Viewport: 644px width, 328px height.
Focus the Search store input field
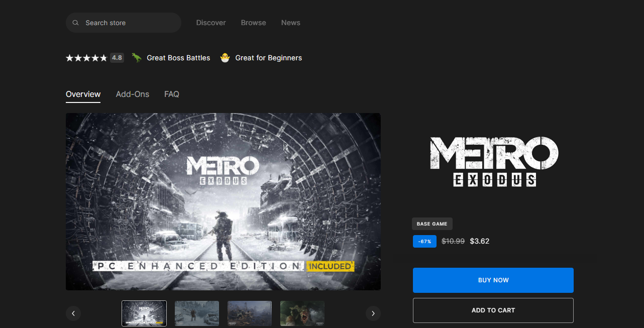[x=128, y=23]
